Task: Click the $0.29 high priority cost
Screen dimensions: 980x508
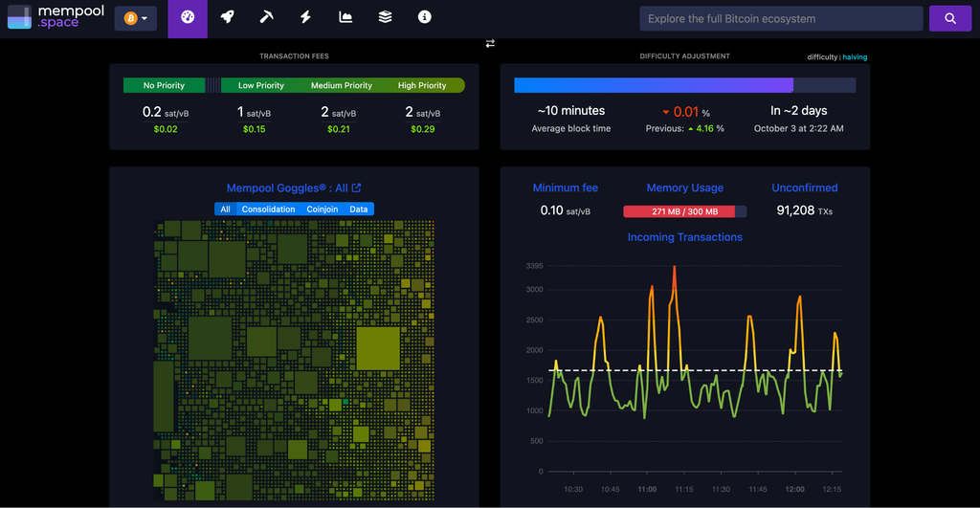Action: [x=422, y=129]
